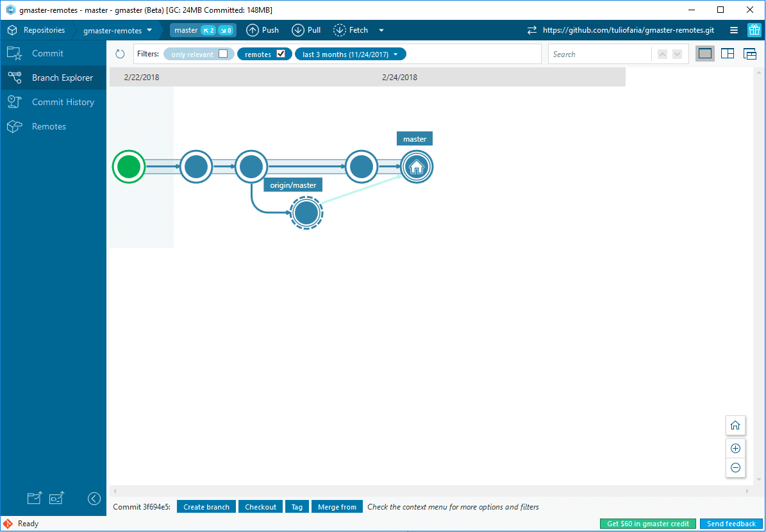The height and width of the screenshot is (532, 766).
Task: Open the Repositories list
Action: (36, 30)
